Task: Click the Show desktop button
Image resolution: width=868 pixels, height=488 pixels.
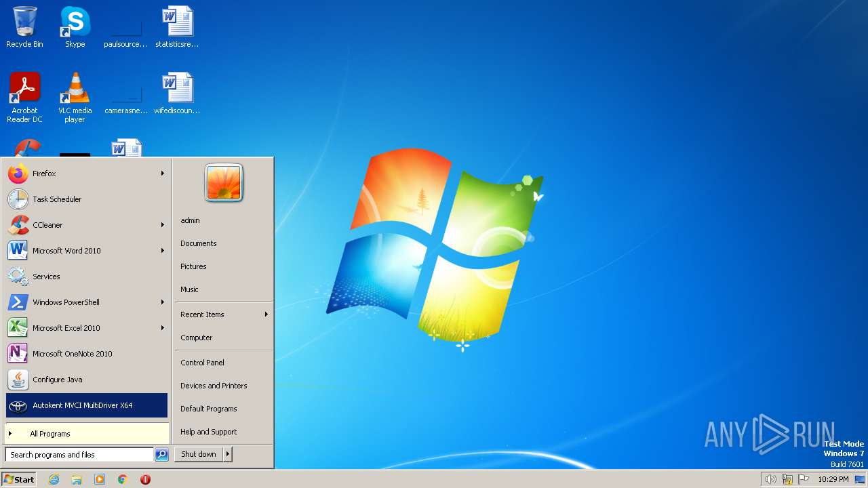Action: 860,479
